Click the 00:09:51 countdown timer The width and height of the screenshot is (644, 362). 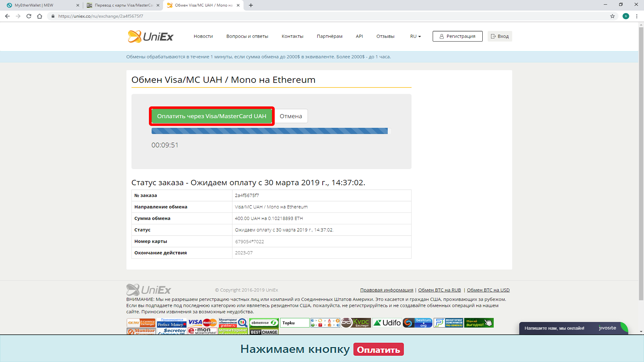click(165, 145)
